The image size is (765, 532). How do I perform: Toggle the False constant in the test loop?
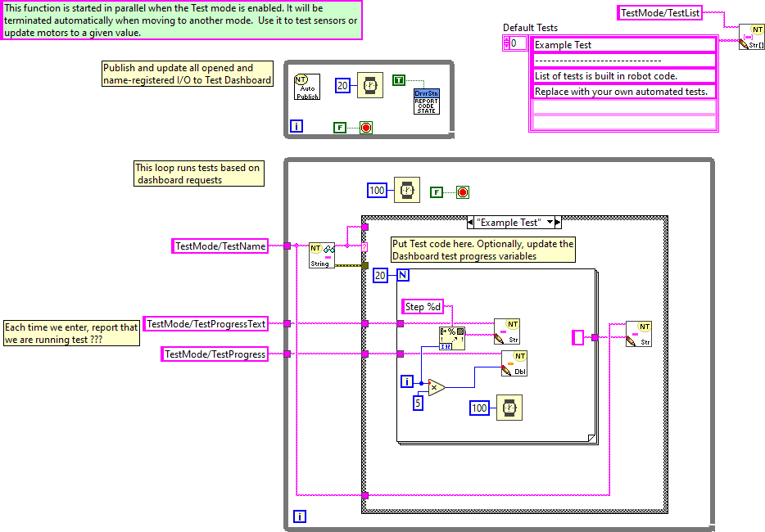(437, 192)
